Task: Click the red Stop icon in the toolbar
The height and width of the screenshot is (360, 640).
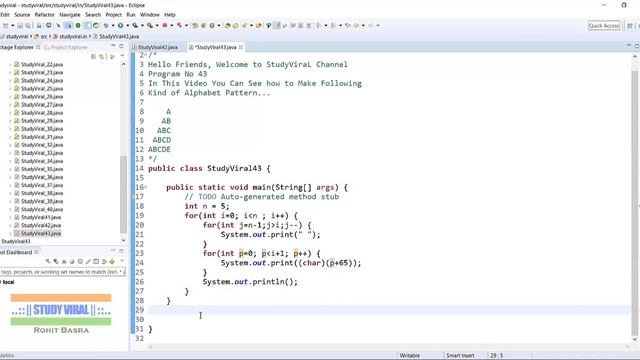Action: (x=165, y=25)
